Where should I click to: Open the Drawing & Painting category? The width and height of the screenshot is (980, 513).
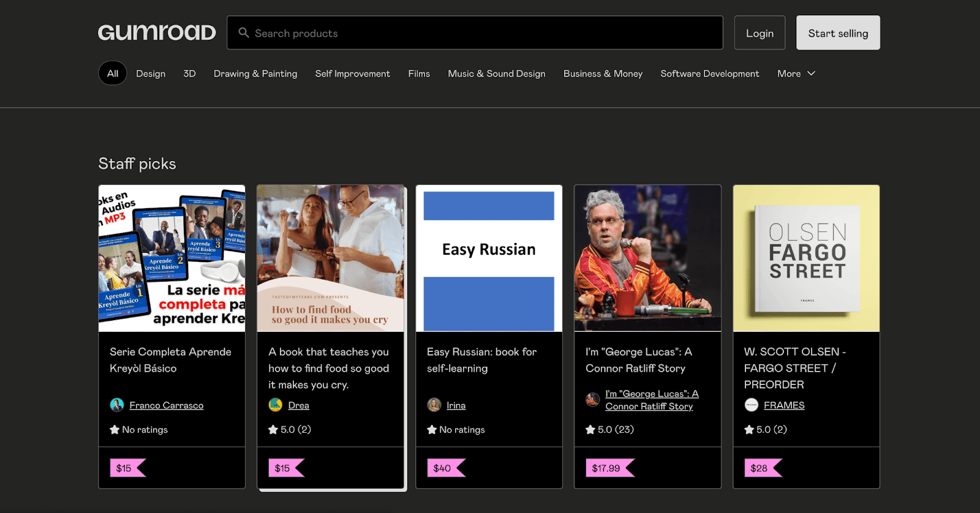255,73
